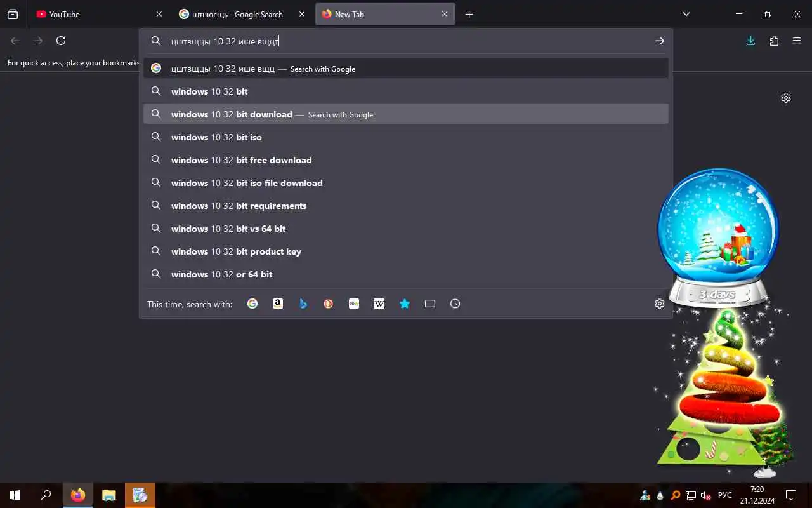The image size is (812, 508).
Task: Search this time with Wikipedia icon
Action: [x=379, y=304]
